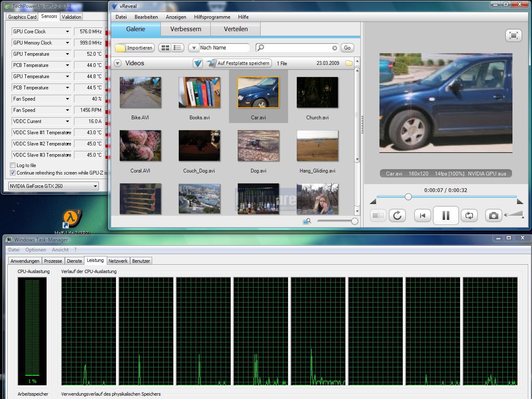Open the Videos folder icon by date
This screenshot has height=399, width=532.
[x=349, y=63]
